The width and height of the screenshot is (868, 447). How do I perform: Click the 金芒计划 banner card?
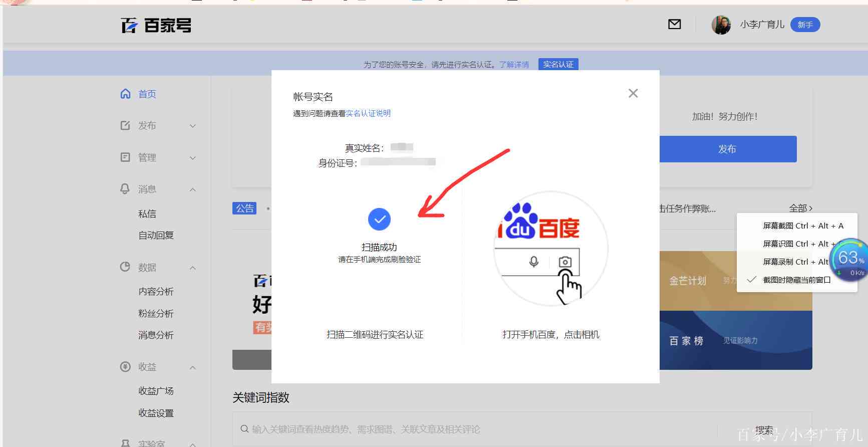[x=736, y=281]
